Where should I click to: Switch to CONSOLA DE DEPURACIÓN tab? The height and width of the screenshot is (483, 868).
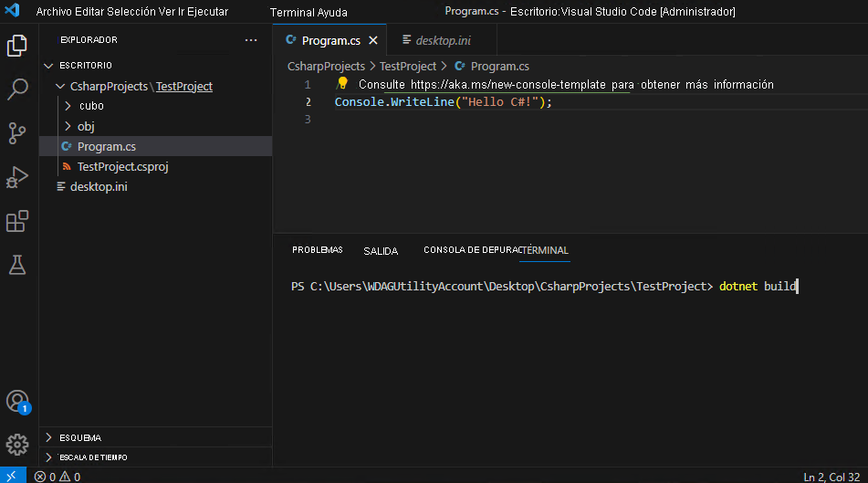pos(472,250)
